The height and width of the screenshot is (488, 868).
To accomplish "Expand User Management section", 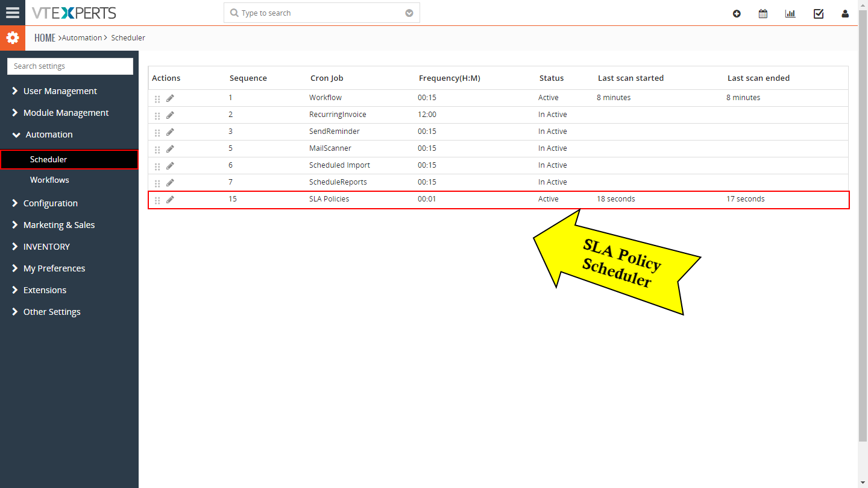I will [x=54, y=91].
